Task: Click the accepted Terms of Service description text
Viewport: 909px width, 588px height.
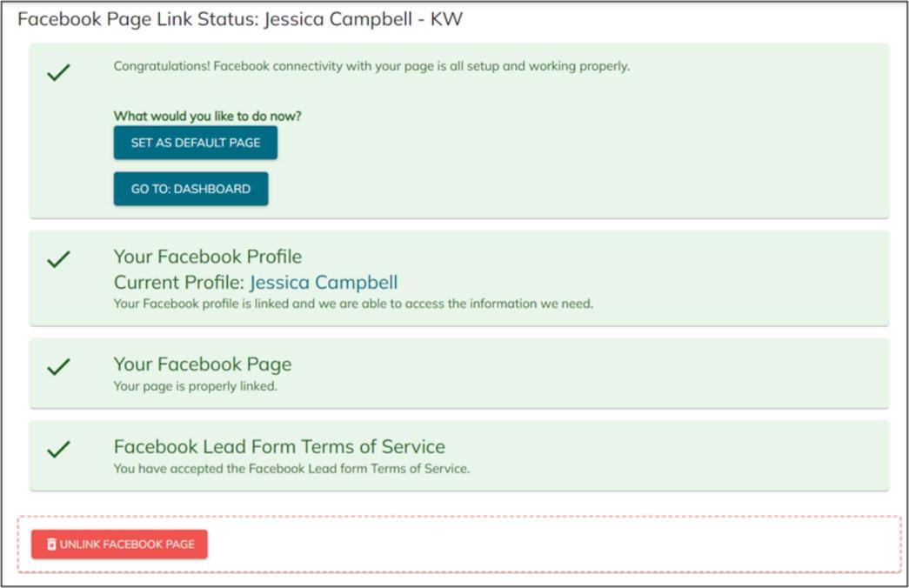Action: [291, 469]
